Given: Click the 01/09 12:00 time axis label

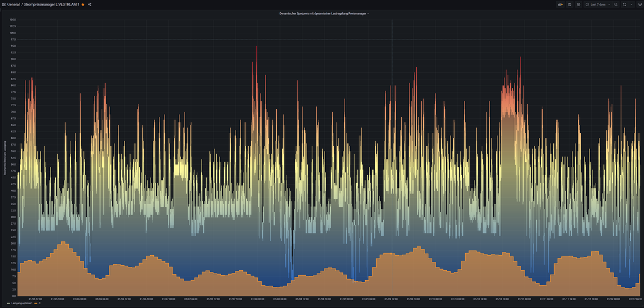Looking at the screenshot, I should (x=391, y=299).
